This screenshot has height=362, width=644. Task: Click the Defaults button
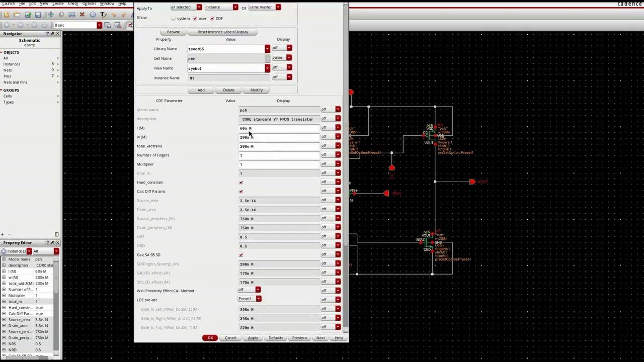276,338
